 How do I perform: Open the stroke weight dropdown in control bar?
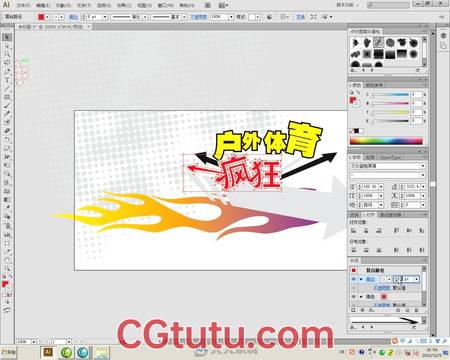pos(105,17)
